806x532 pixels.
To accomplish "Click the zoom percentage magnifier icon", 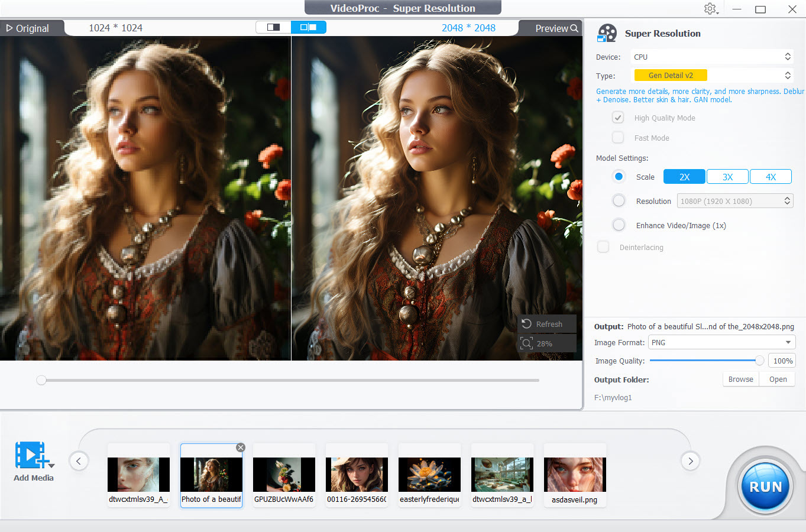I will pos(526,343).
